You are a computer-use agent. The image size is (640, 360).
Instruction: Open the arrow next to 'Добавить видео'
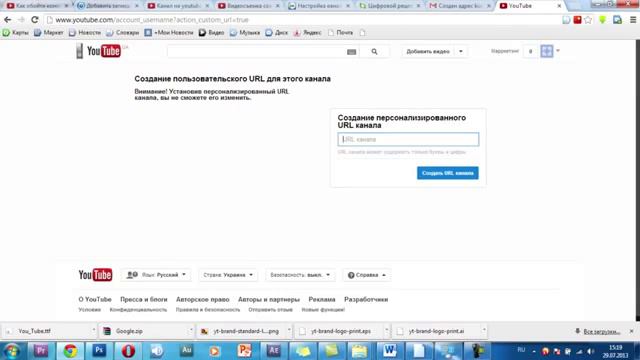point(461,51)
